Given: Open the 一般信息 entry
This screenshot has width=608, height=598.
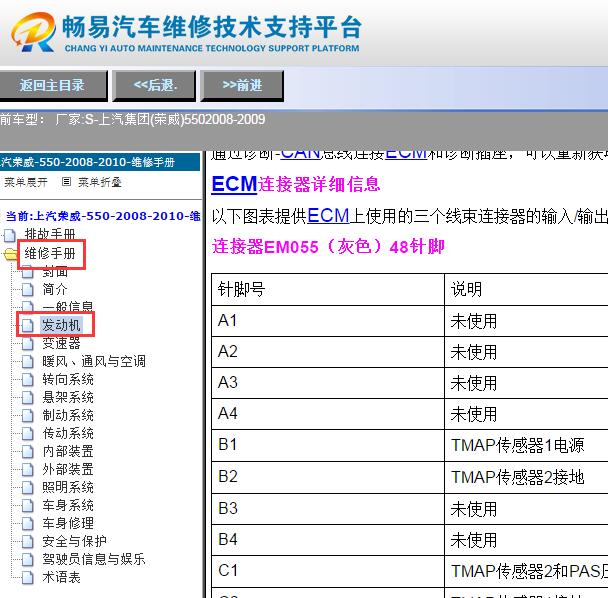Looking at the screenshot, I should coord(67,307).
